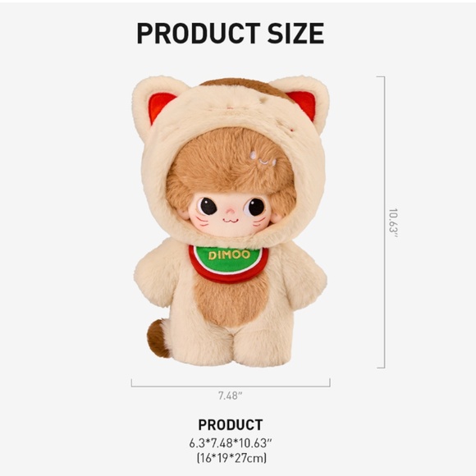Viewport: 476px width, 476px height.
Task: Click the bold PRODUCT subtitle text
Action: tap(231, 424)
